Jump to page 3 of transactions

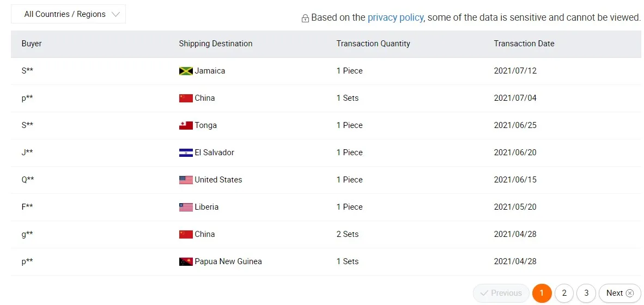coord(586,293)
